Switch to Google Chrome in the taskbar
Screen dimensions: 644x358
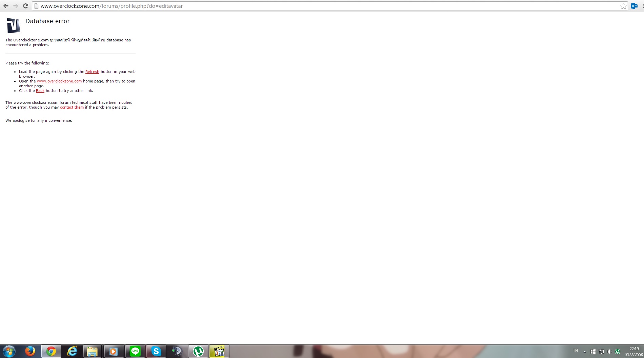click(x=51, y=351)
